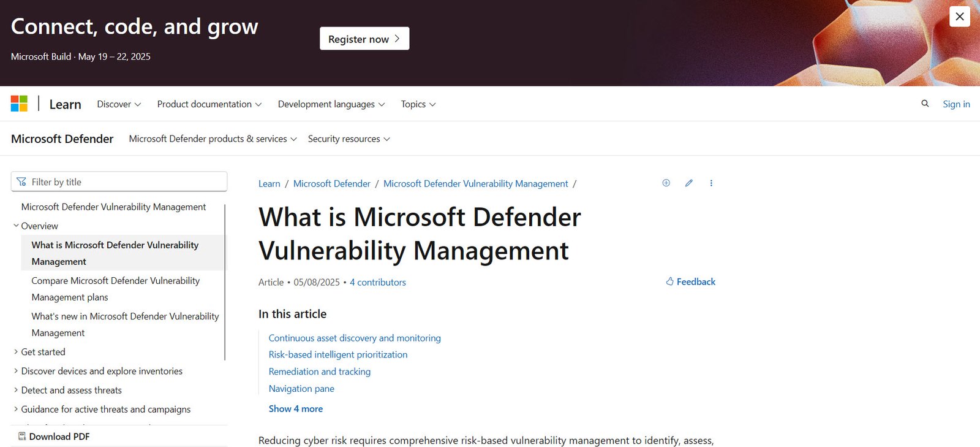Select Microsoft Defender Vulnerability Management tree root
The width and height of the screenshot is (980, 447).
click(113, 207)
